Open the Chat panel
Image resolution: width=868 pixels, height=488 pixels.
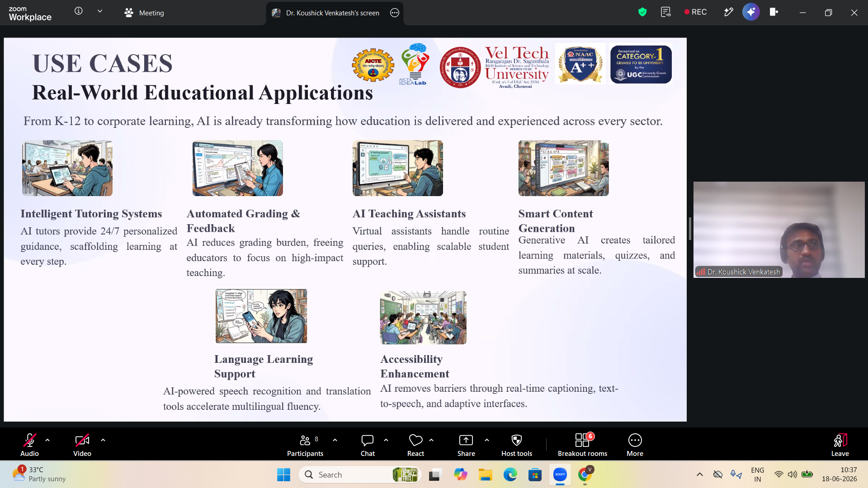[x=368, y=445]
